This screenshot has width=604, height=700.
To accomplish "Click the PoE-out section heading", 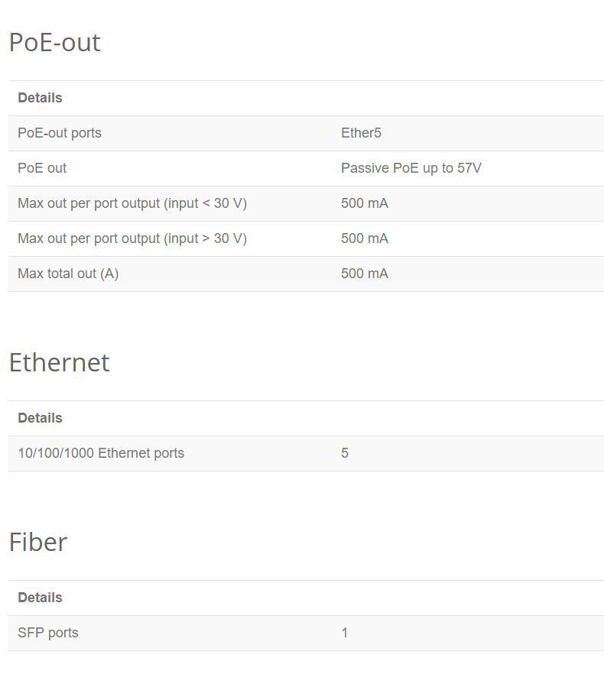I will click(x=54, y=43).
